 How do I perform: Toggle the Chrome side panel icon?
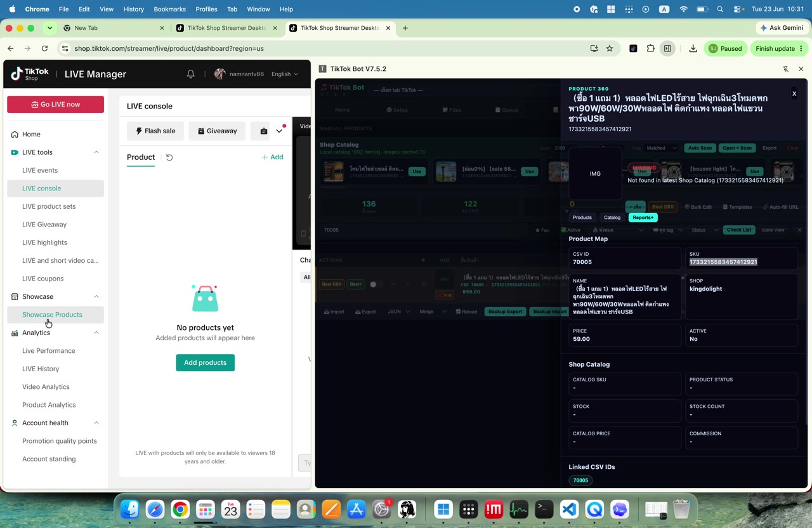click(667, 48)
